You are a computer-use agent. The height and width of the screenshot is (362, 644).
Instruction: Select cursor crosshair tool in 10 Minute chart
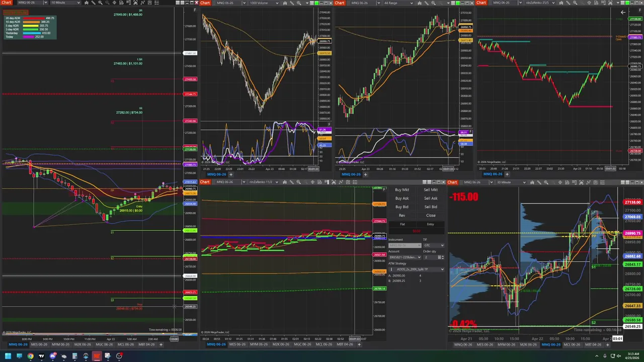point(114,3)
